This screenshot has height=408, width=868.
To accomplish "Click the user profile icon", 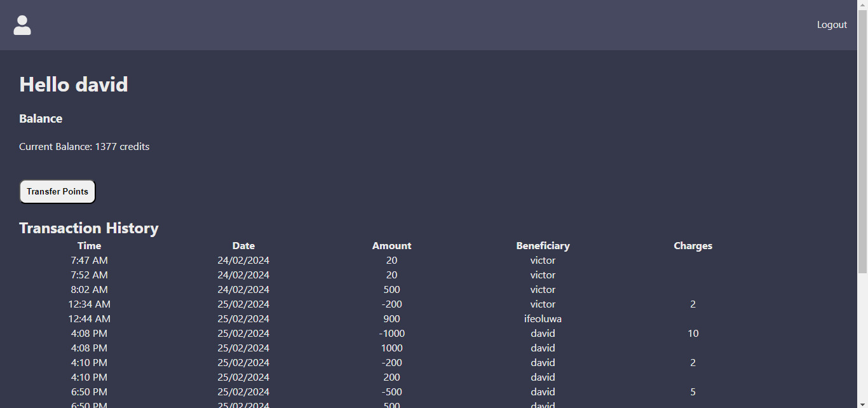I will click(x=22, y=25).
